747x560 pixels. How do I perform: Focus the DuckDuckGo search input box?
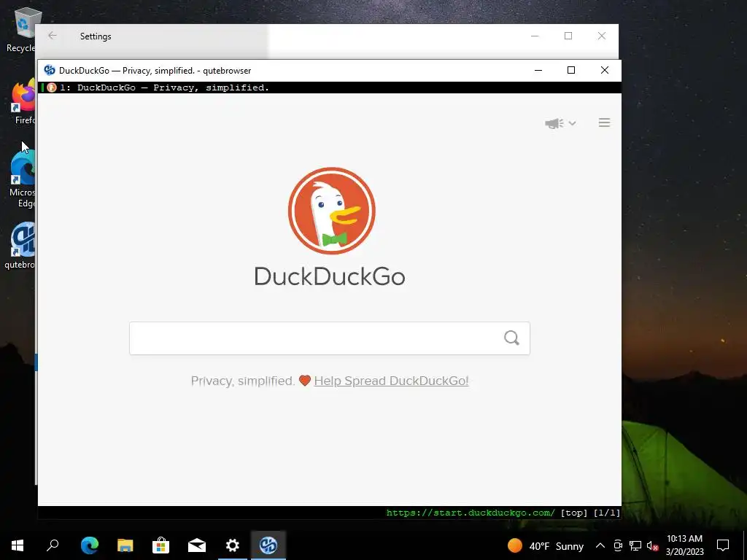click(329, 338)
